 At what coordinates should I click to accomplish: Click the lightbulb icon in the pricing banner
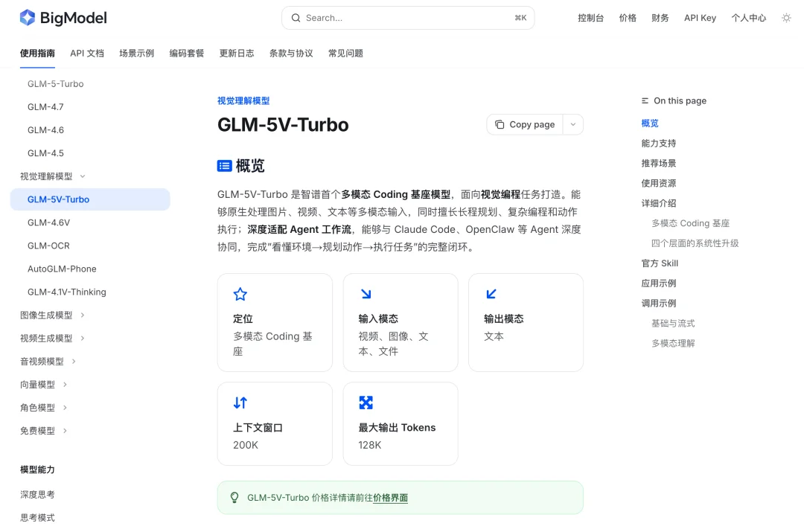point(234,497)
